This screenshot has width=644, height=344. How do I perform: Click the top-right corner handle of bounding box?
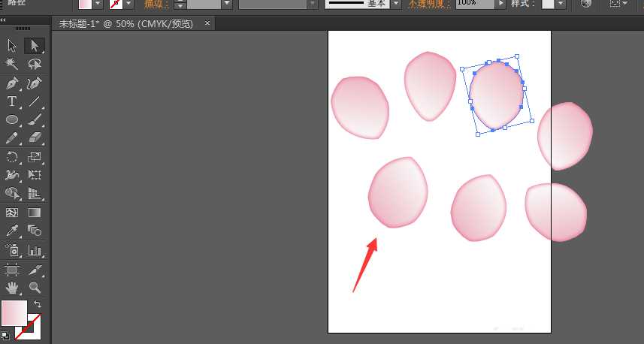[x=517, y=56]
